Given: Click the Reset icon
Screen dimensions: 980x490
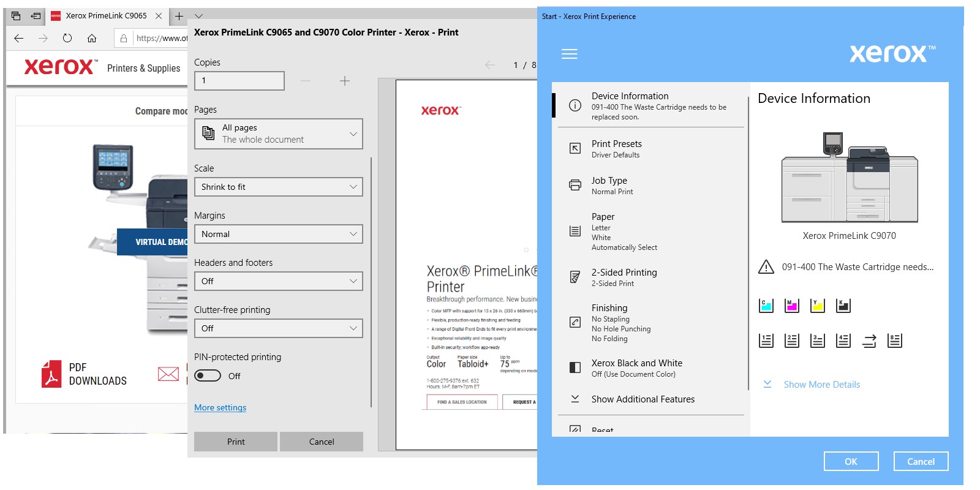Looking at the screenshot, I should point(575,429).
